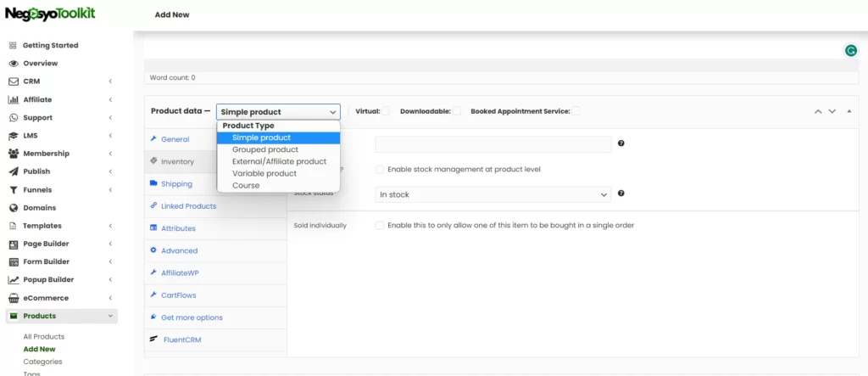Screen dimensions: 868x376
Task: Click the CRM envelope icon
Action: tap(14, 81)
